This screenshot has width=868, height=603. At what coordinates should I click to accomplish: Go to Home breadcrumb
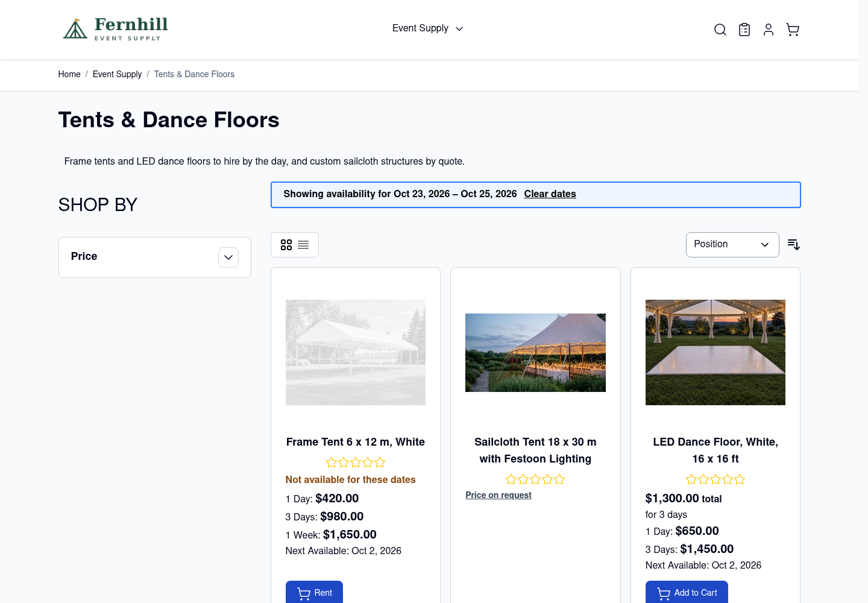click(69, 74)
